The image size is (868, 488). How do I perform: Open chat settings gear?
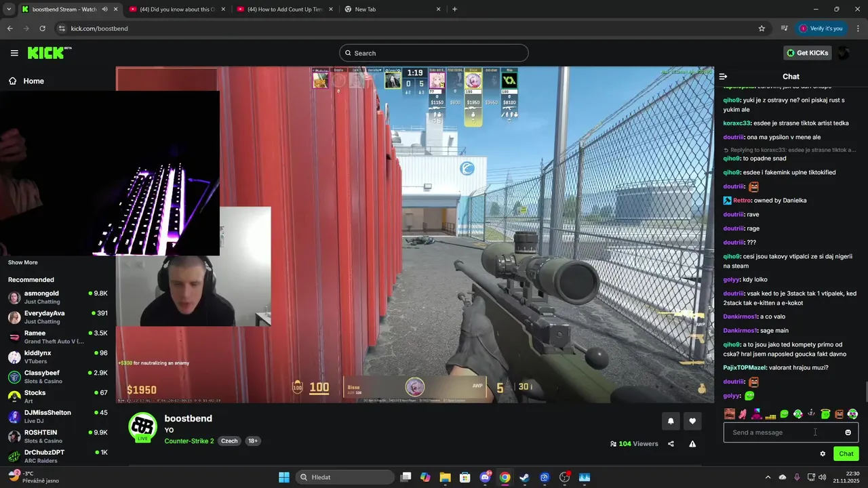pyautogui.click(x=823, y=453)
